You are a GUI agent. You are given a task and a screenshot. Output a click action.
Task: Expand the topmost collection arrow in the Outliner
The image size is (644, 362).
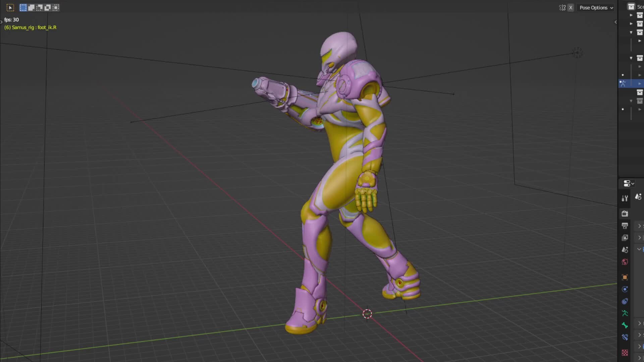click(x=632, y=15)
